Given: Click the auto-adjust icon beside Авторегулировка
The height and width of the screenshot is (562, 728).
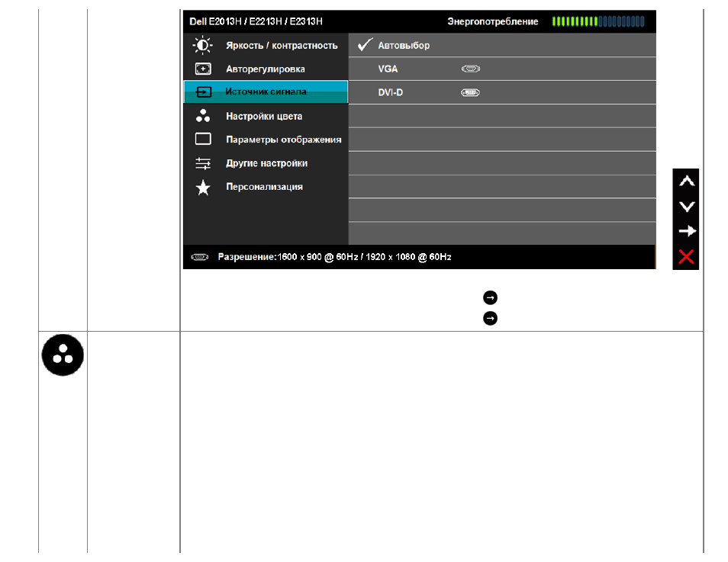Looking at the screenshot, I should tap(203, 69).
